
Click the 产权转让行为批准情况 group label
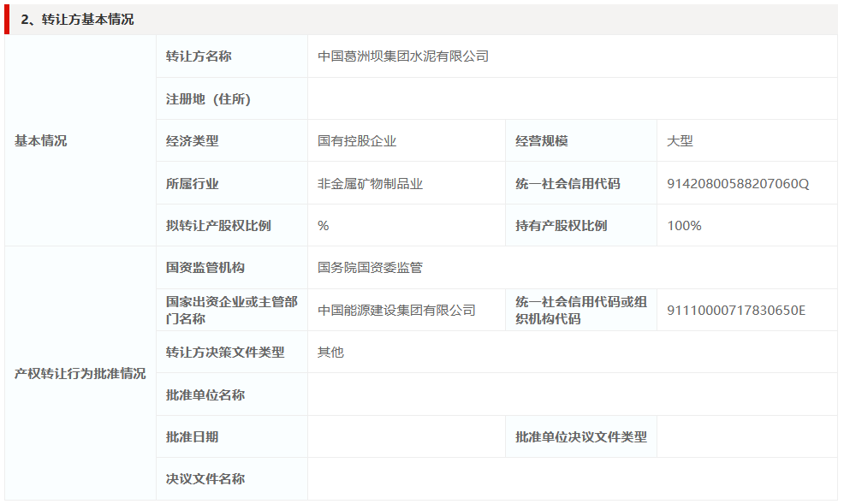80,373
